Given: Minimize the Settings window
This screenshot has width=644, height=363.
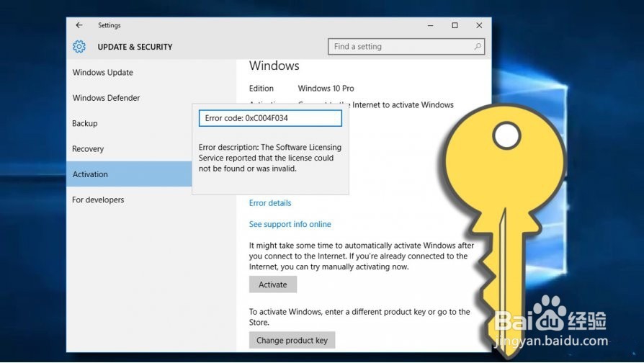Looking at the screenshot, I should [430, 25].
